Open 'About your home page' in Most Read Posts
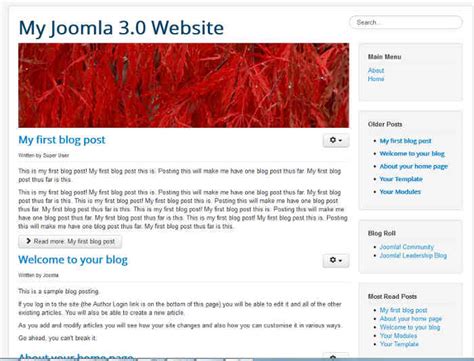The height and width of the screenshot is (361, 474). click(411, 319)
